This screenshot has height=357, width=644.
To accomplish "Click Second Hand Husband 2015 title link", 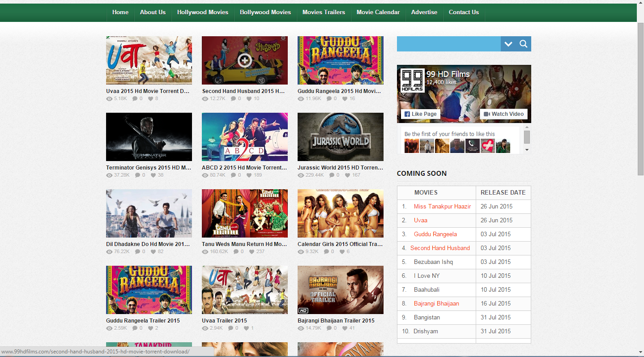I will point(243,91).
